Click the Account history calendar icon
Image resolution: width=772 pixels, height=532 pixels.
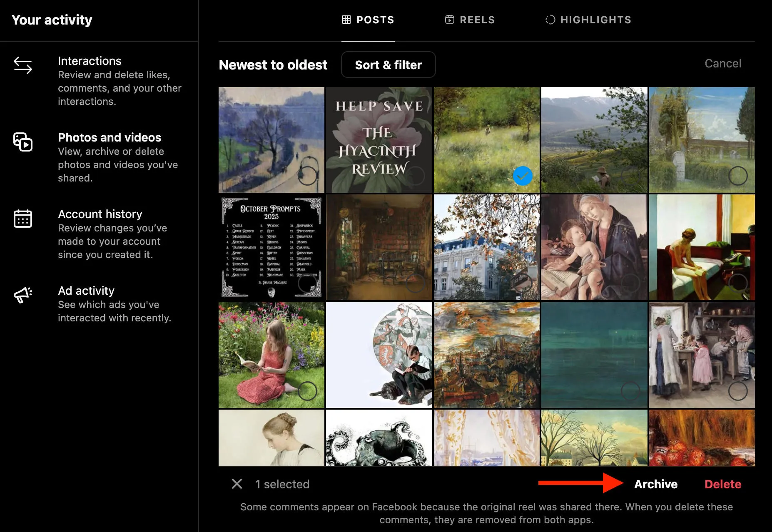(23, 219)
